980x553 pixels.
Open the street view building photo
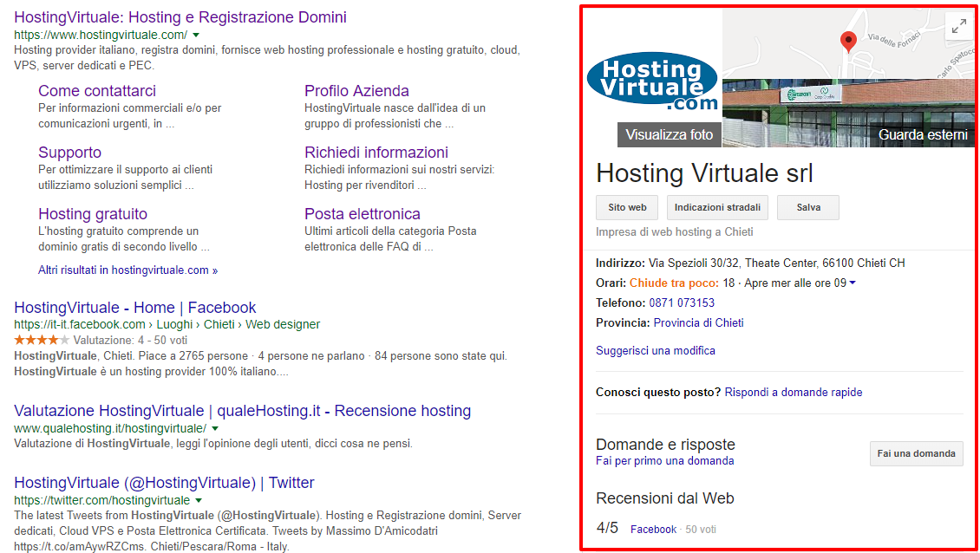[x=848, y=113]
